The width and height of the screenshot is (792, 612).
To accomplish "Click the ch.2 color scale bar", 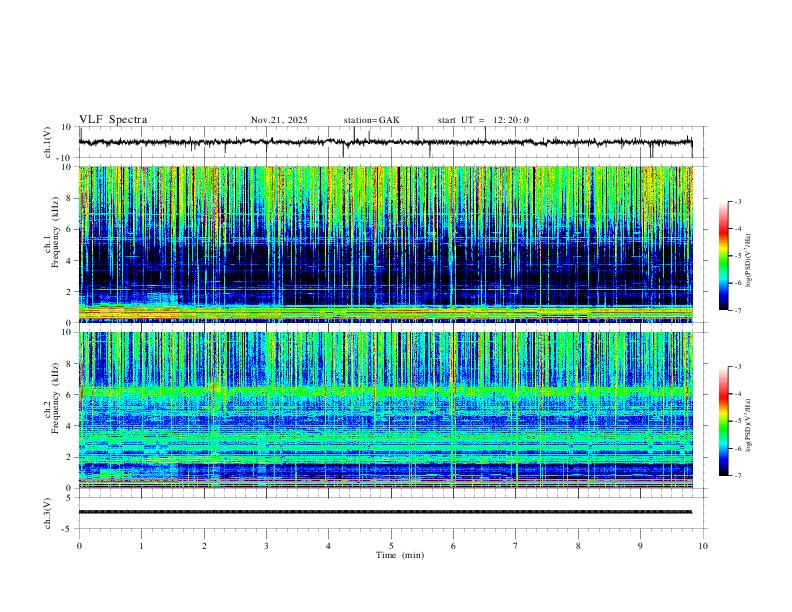I will (x=724, y=421).
